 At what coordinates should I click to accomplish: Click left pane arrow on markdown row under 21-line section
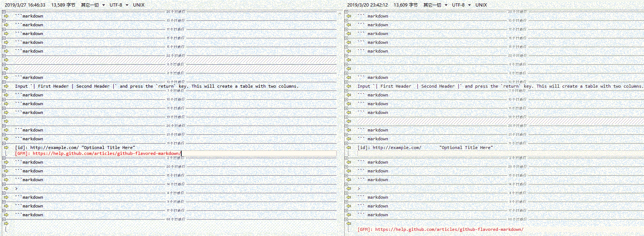[6, 139]
